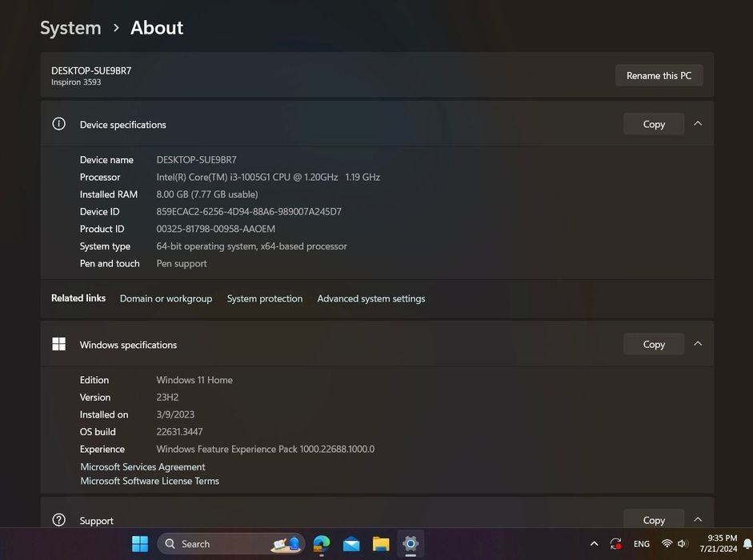Open the Mail app on the taskbar
Image resolution: width=753 pixels, height=560 pixels.
pos(351,544)
